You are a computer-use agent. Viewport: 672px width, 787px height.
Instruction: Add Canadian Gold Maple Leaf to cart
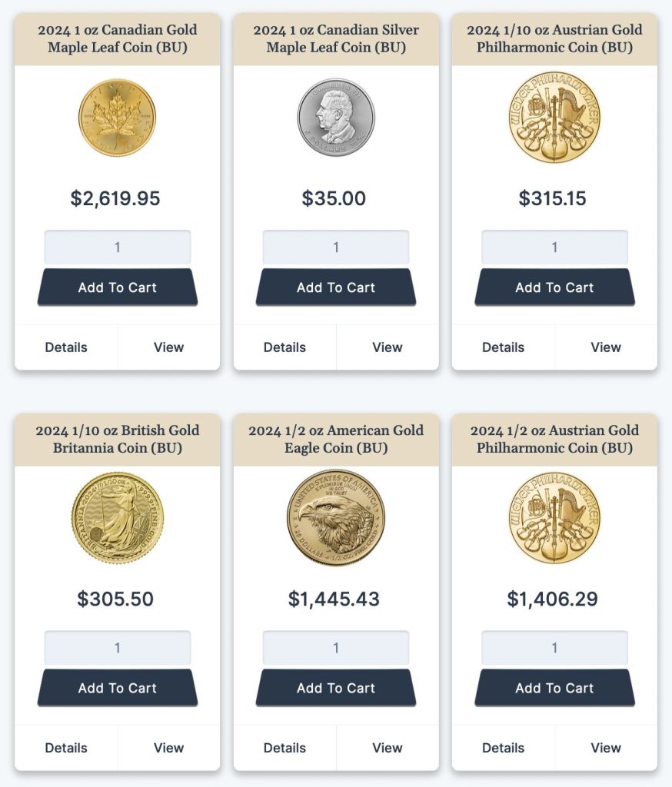pos(117,287)
